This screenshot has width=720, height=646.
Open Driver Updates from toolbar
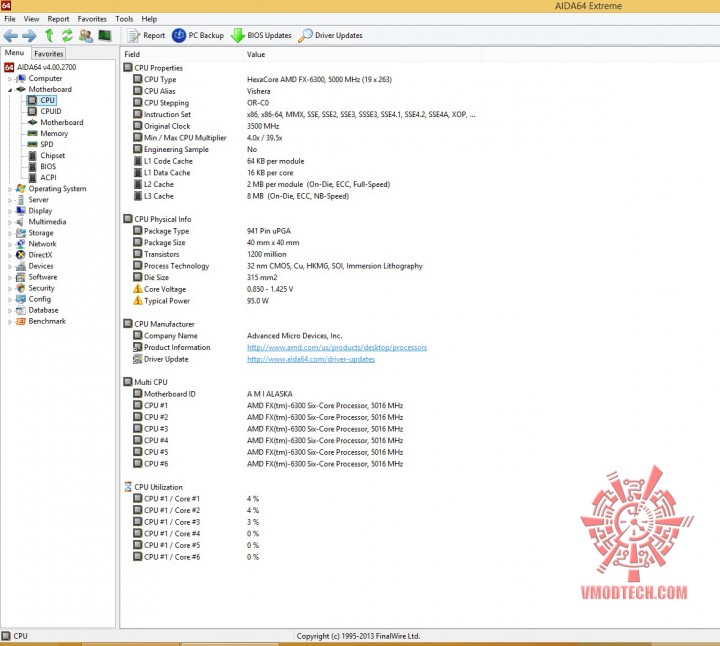(x=331, y=35)
